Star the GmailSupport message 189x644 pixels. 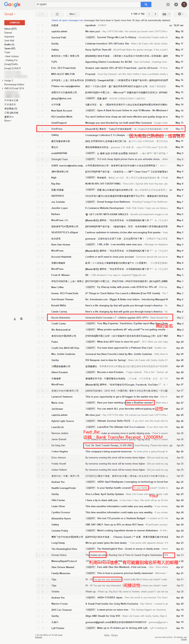pyautogui.click(x=42, y=123)
